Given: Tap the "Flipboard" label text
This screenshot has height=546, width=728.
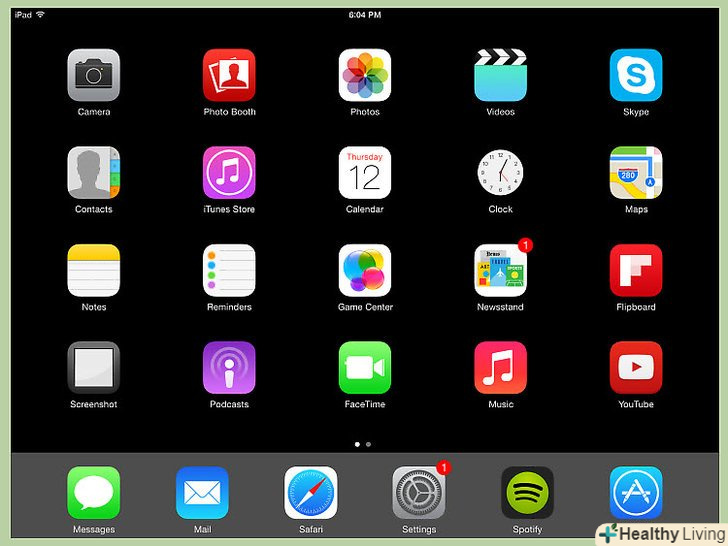Looking at the screenshot, I should click(x=636, y=307).
